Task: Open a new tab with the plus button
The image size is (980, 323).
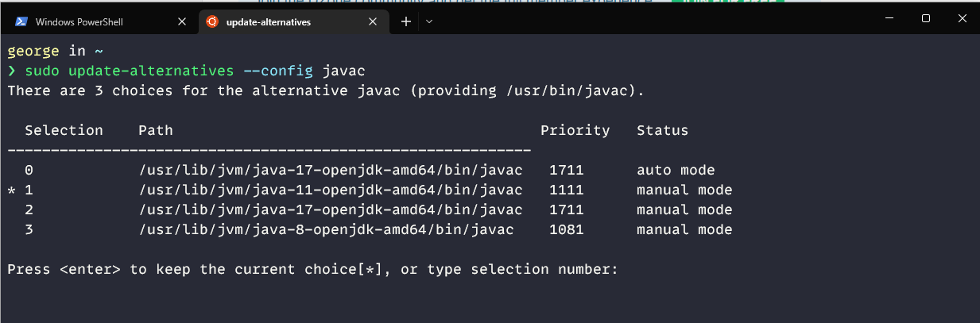Action: pos(405,22)
